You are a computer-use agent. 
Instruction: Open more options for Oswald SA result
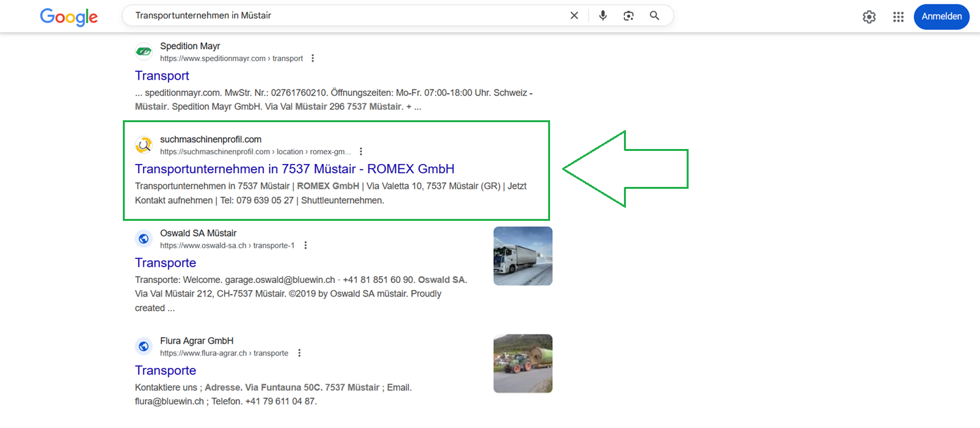pyautogui.click(x=305, y=245)
